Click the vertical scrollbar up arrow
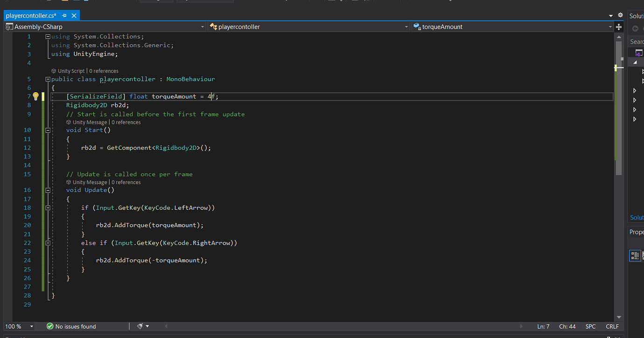The height and width of the screenshot is (338, 644). click(x=619, y=36)
